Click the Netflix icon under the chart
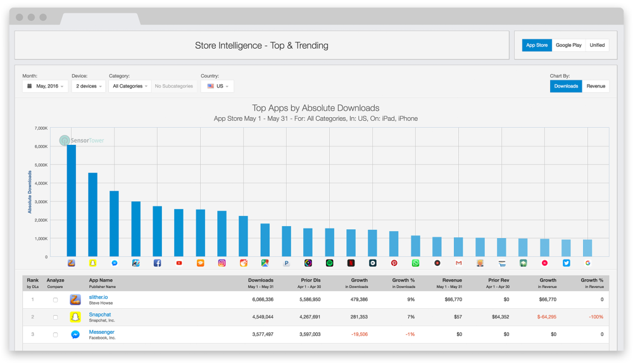This screenshot has width=633, height=364. coord(351,263)
